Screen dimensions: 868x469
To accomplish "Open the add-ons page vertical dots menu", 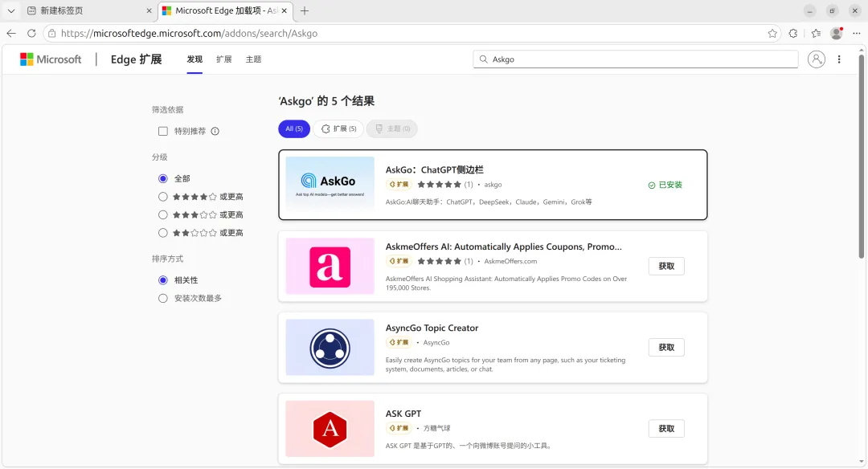I will coord(838,59).
